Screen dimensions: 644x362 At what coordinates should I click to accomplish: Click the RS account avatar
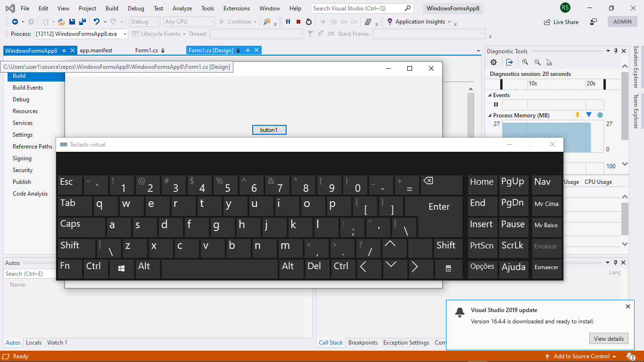(565, 8)
